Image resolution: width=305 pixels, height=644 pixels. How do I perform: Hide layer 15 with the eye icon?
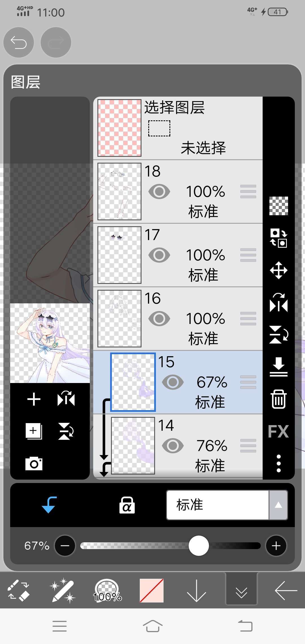click(173, 382)
